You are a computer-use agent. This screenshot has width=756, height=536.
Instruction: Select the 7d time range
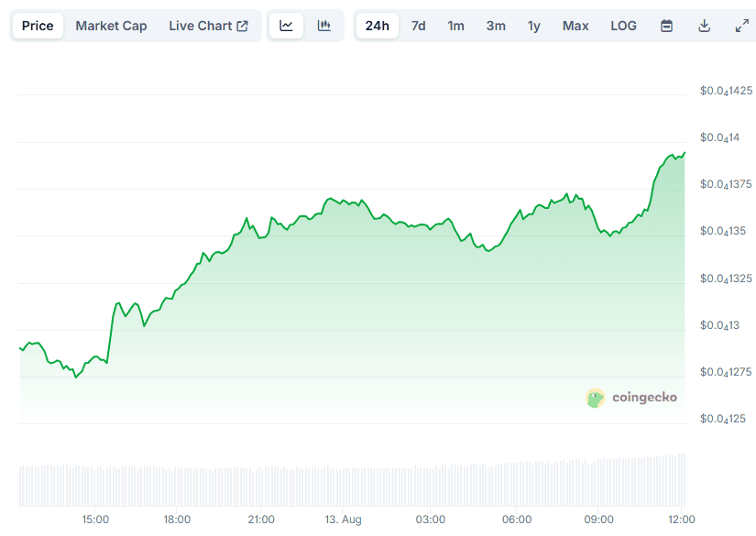[418, 26]
